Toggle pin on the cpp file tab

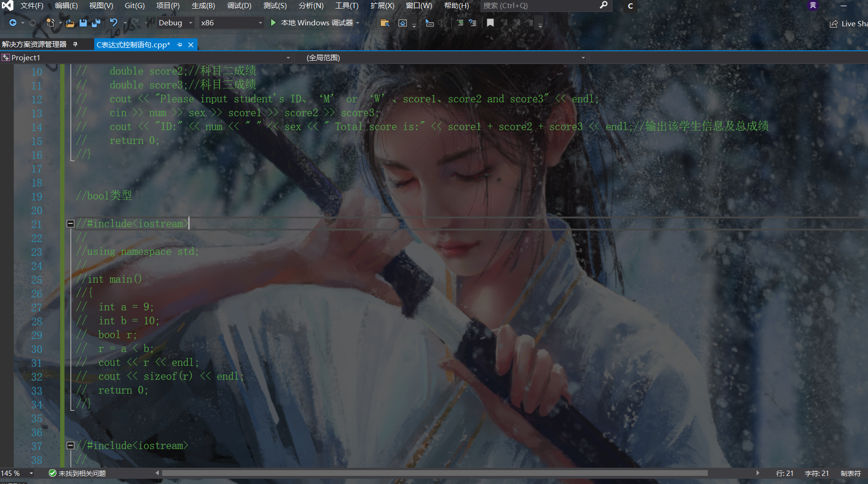click(180, 44)
